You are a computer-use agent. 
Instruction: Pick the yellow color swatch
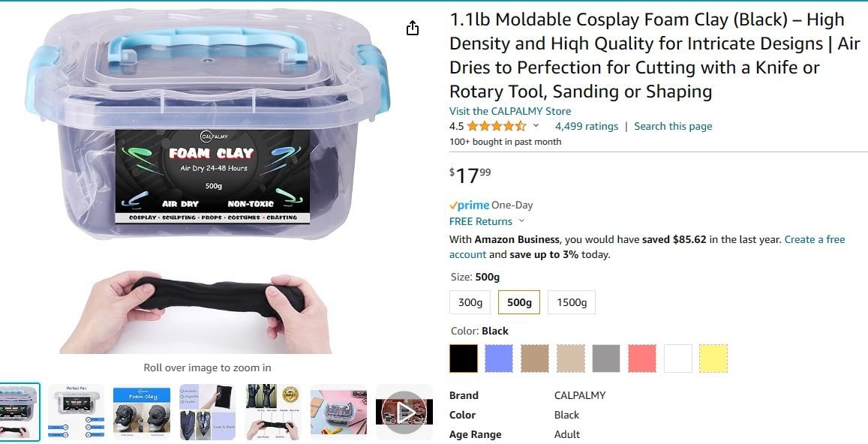coord(713,358)
